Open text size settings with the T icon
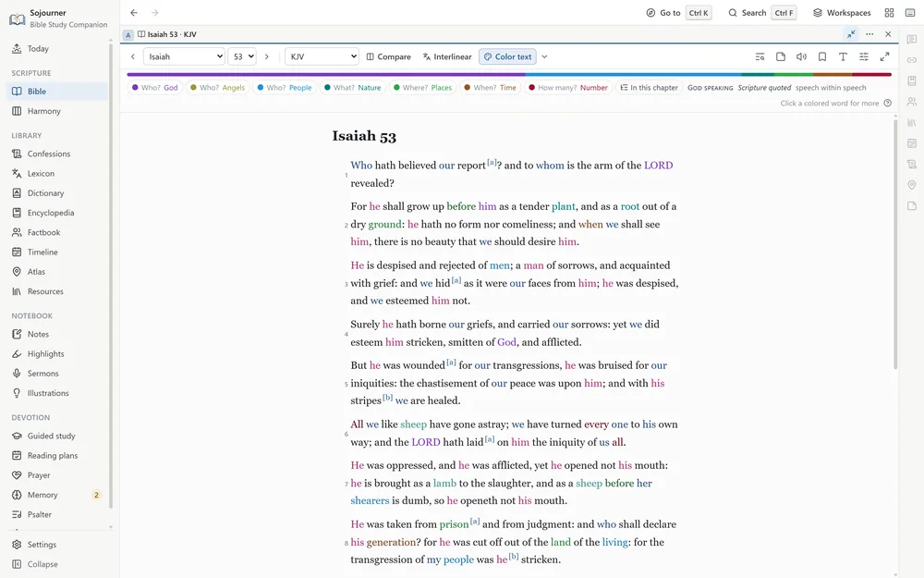The image size is (924, 578). [x=843, y=56]
